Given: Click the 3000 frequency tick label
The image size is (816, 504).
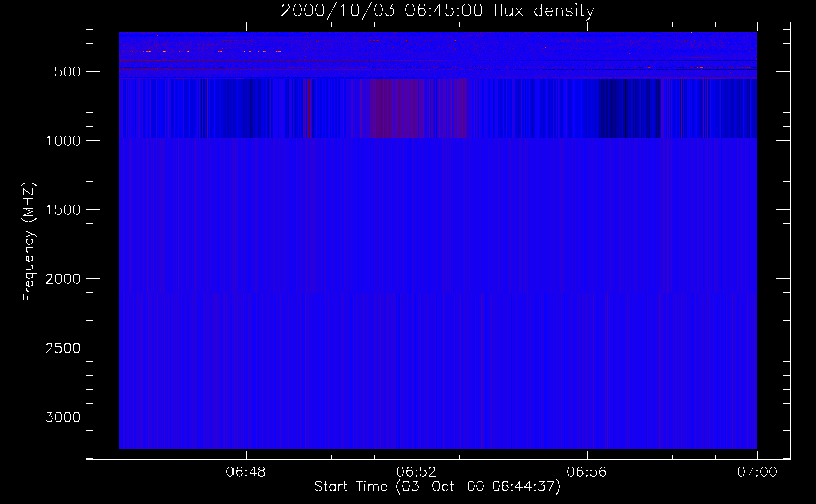Looking at the screenshot, I should (63, 417).
